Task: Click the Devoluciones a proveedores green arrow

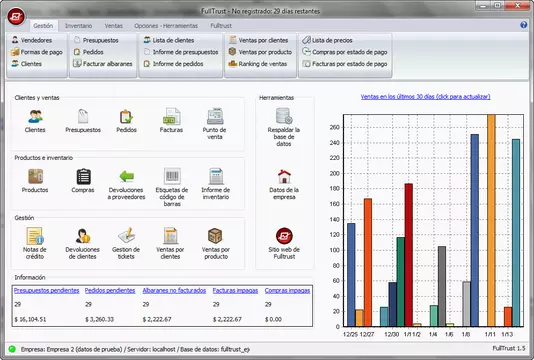Action: 126,176
